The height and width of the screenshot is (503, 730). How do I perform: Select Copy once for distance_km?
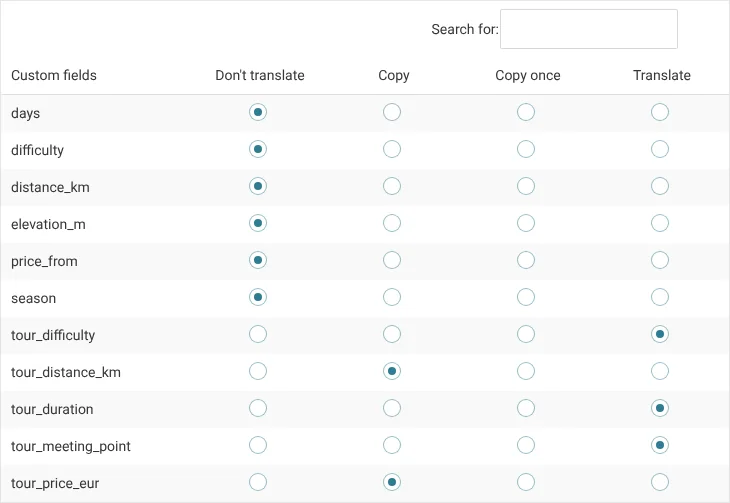coord(526,186)
